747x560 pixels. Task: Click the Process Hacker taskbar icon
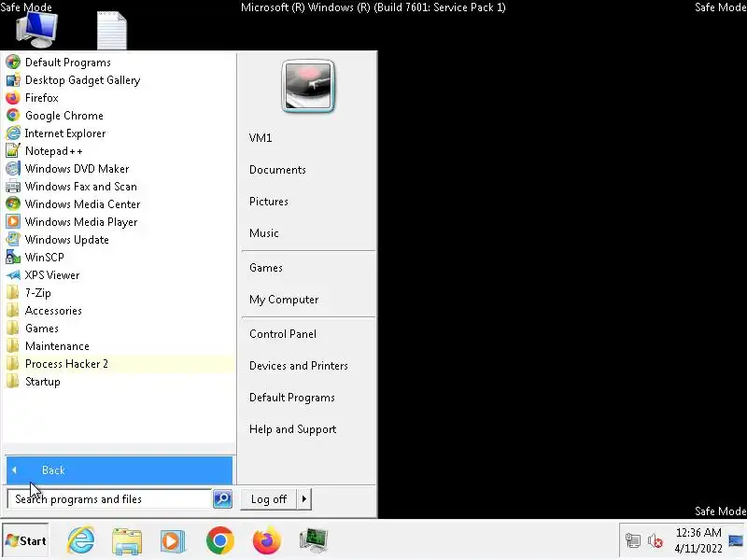point(313,540)
